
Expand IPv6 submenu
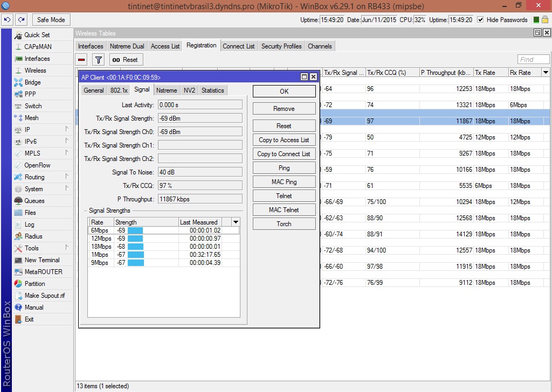pos(67,141)
